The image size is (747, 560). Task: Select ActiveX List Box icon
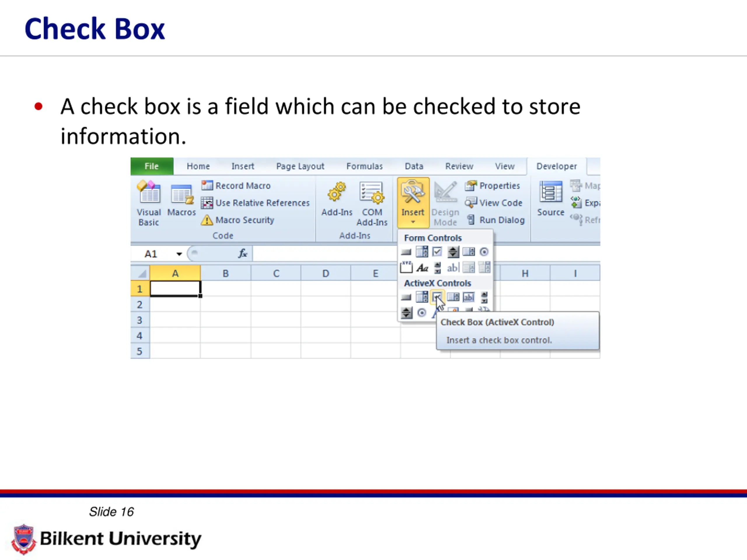point(453,297)
